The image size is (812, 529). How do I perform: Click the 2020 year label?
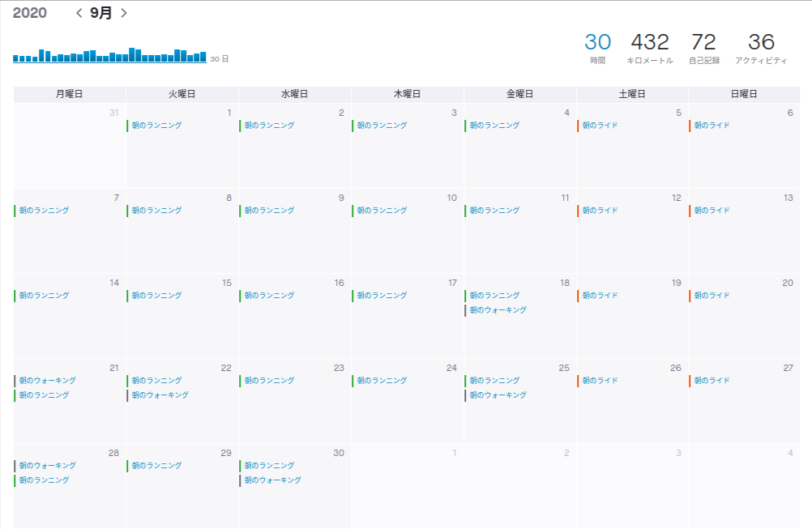pos(30,13)
